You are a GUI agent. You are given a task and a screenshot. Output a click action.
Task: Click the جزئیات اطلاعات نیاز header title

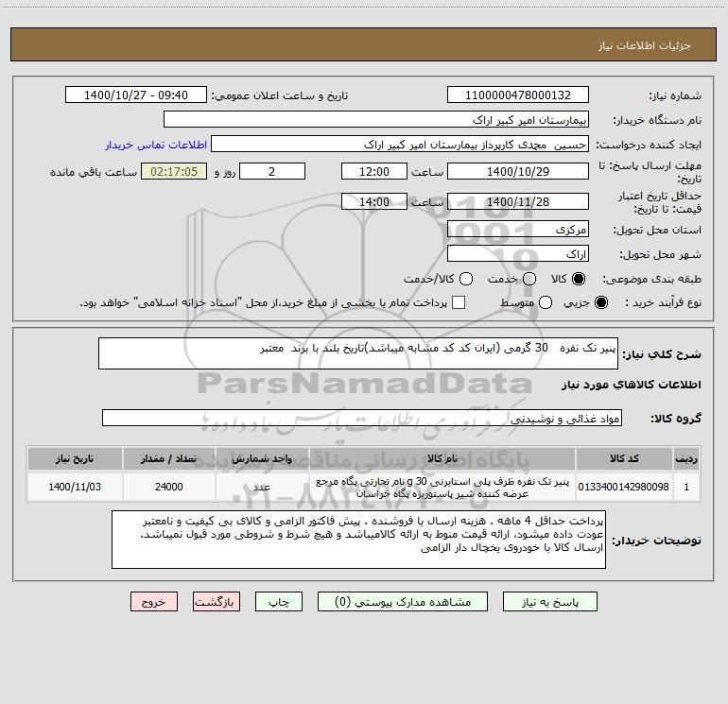pos(645,45)
